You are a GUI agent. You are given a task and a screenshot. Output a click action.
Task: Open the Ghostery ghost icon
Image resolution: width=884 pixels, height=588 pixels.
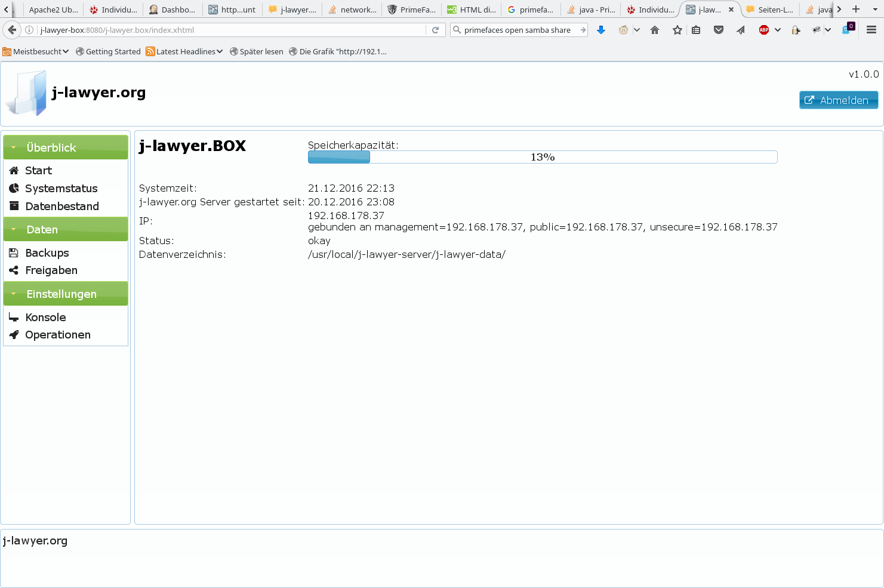[848, 29]
